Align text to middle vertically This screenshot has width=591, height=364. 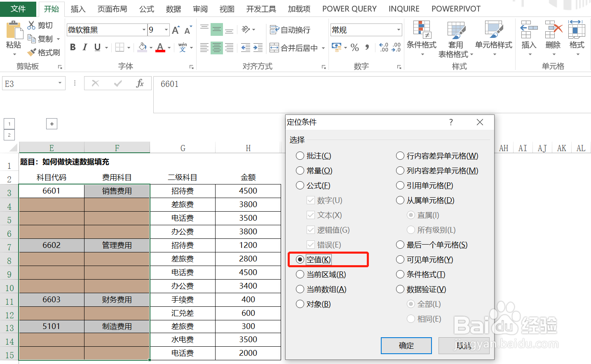pos(217,30)
